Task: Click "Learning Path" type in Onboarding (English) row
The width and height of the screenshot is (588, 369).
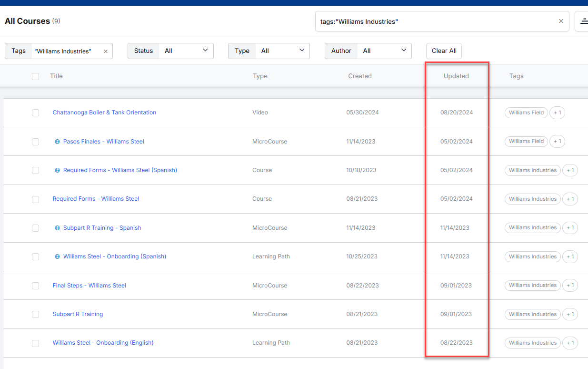Action: pyautogui.click(x=271, y=343)
